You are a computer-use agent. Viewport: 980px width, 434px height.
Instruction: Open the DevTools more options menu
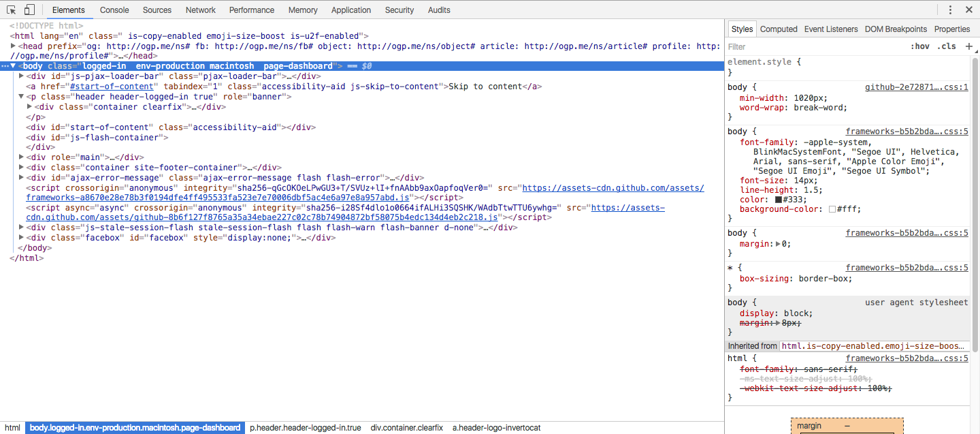(x=951, y=10)
